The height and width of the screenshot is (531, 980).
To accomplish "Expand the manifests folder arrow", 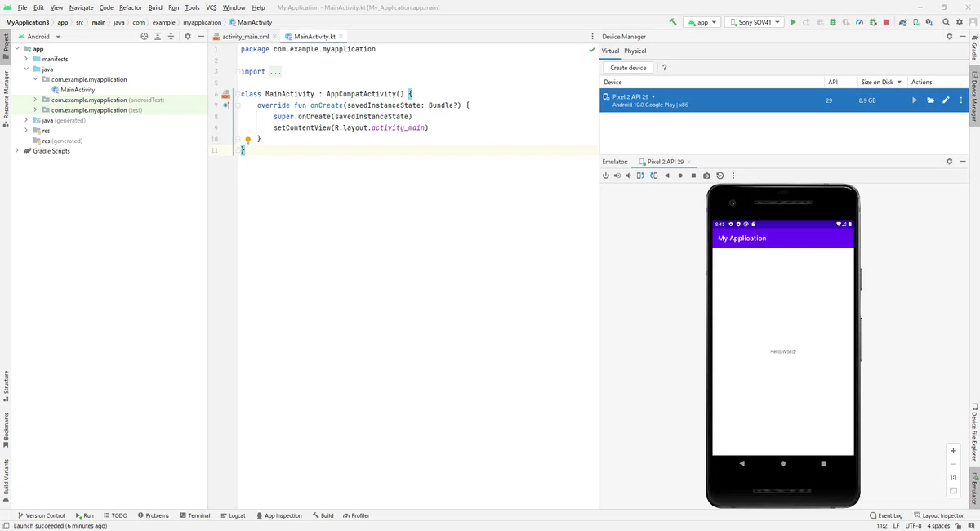I will (26, 59).
